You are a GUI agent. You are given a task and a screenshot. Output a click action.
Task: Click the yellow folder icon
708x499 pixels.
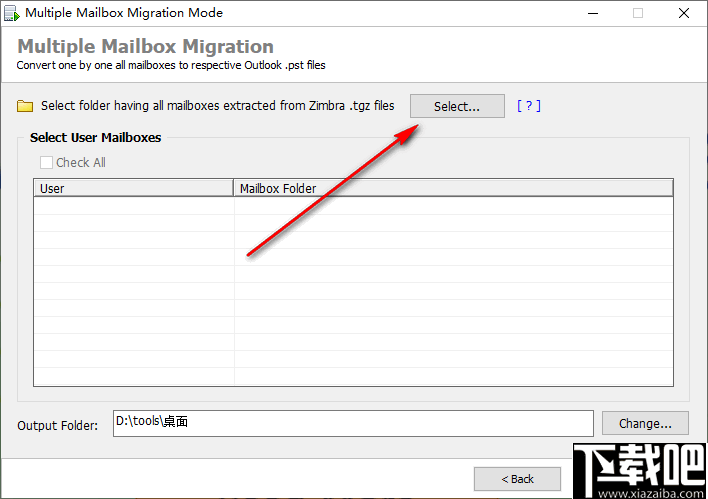(x=25, y=106)
